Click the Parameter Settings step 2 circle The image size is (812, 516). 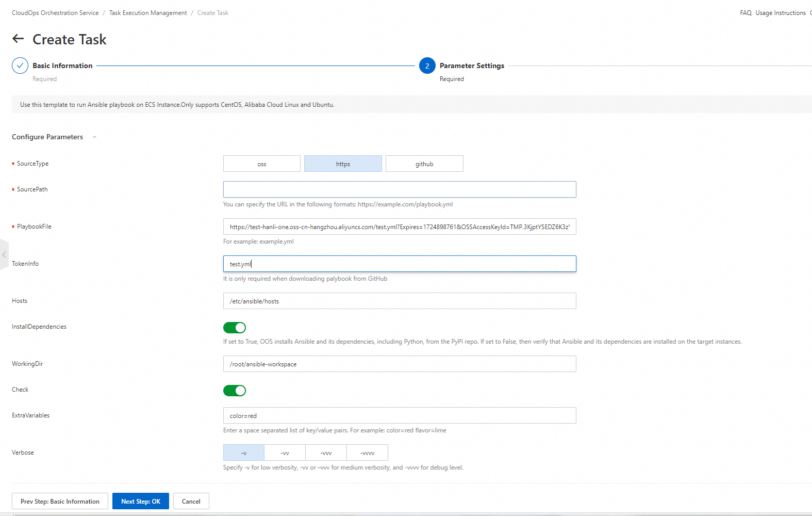427,66
